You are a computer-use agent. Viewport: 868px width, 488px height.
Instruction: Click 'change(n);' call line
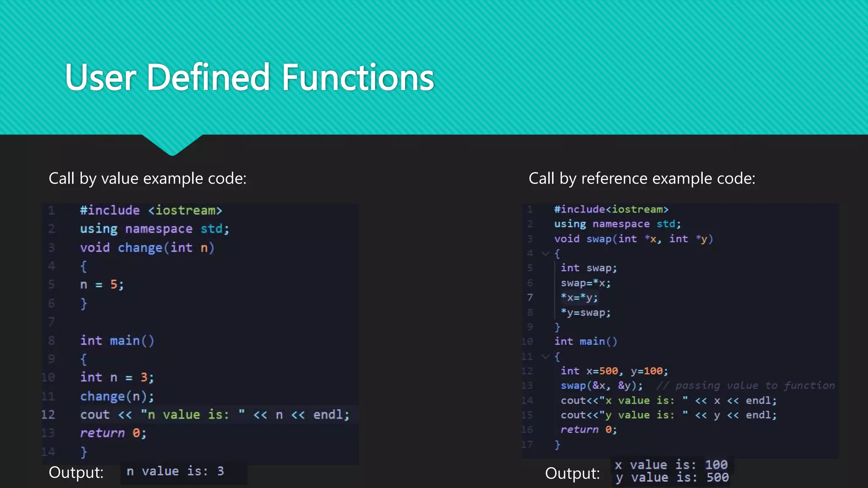[x=117, y=396]
